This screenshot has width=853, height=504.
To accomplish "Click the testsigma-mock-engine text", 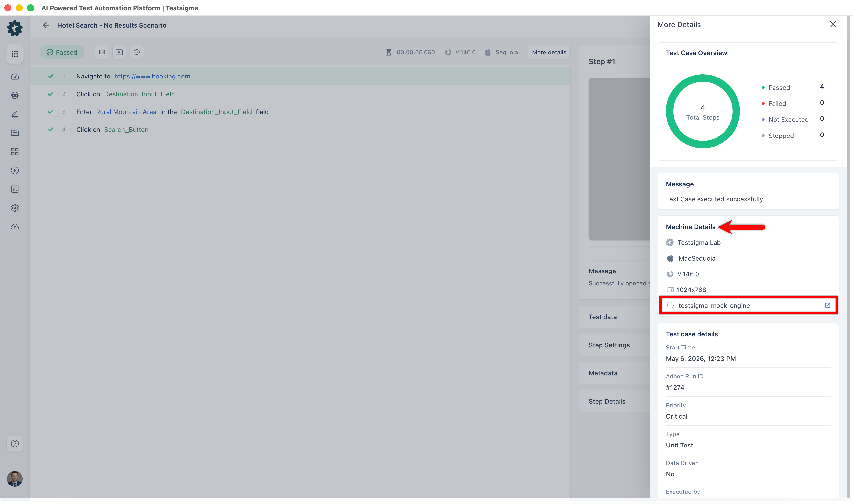I will [x=714, y=305].
